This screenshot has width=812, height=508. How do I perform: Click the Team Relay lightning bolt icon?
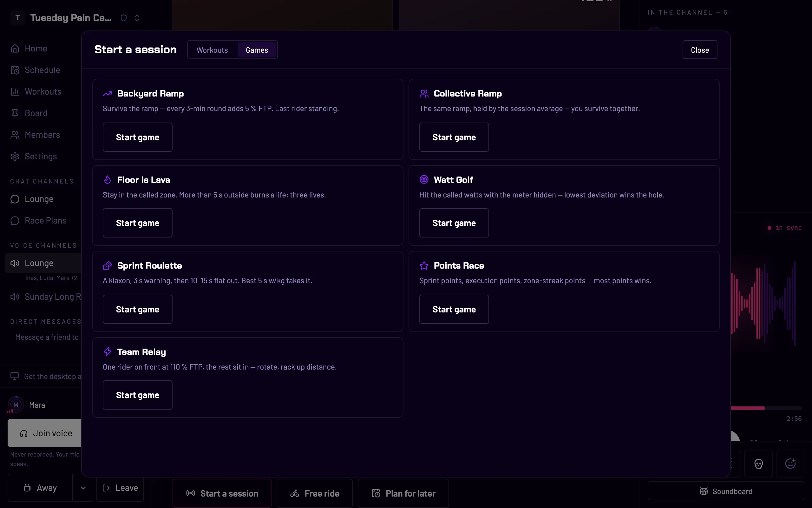tap(108, 352)
